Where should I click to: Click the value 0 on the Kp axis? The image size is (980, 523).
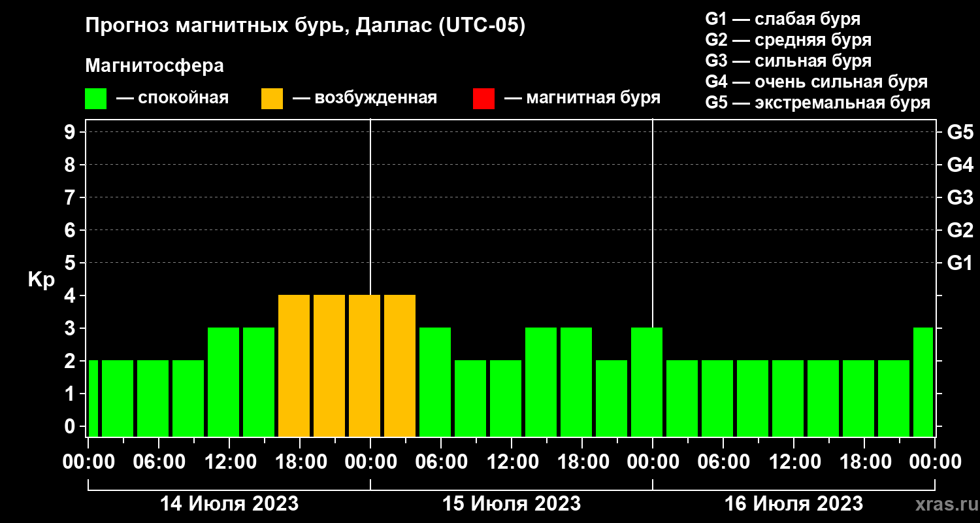coord(71,426)
